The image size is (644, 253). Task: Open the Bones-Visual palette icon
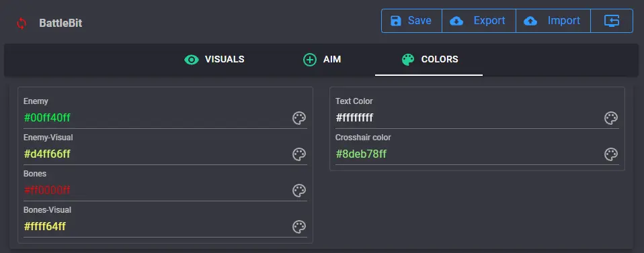(x=299, y=227)
